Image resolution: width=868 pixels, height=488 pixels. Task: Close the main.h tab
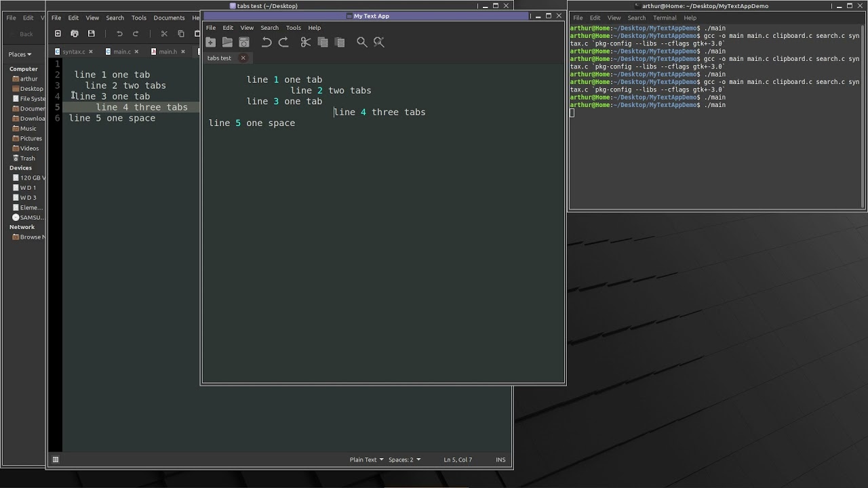pos(182,52)
